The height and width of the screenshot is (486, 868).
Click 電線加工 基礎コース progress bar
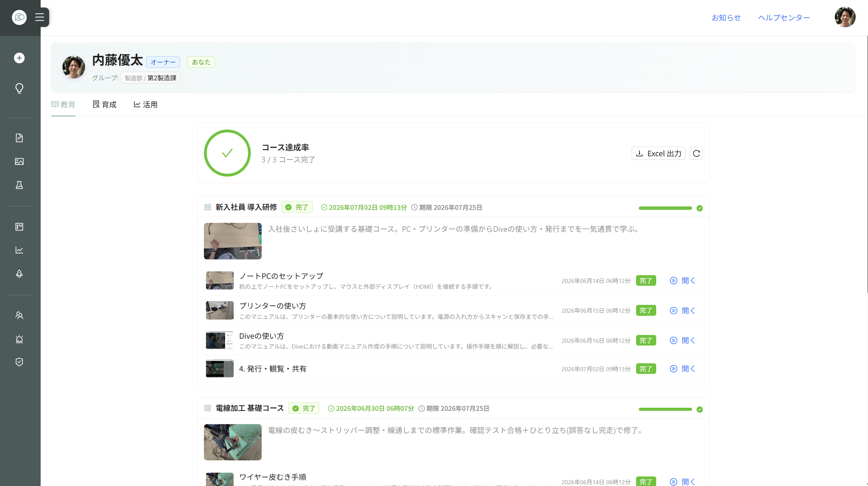coord(665,409)
